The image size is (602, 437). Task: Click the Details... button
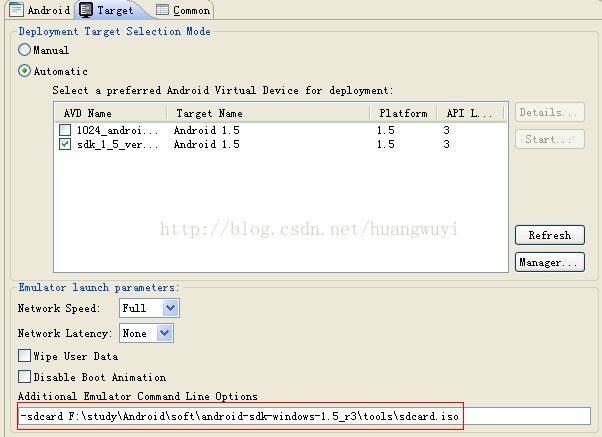pos(550,112)
